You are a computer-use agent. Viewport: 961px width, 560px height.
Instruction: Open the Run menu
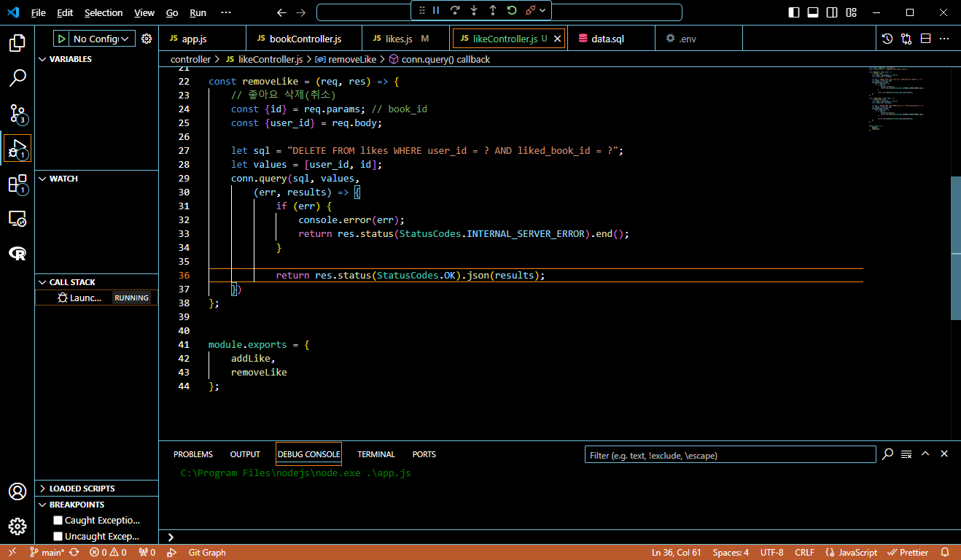coord(198,12)
